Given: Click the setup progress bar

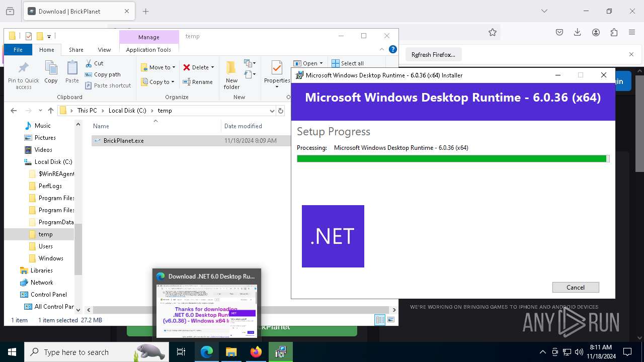Looking at the screenshot, I should [453, 159].
